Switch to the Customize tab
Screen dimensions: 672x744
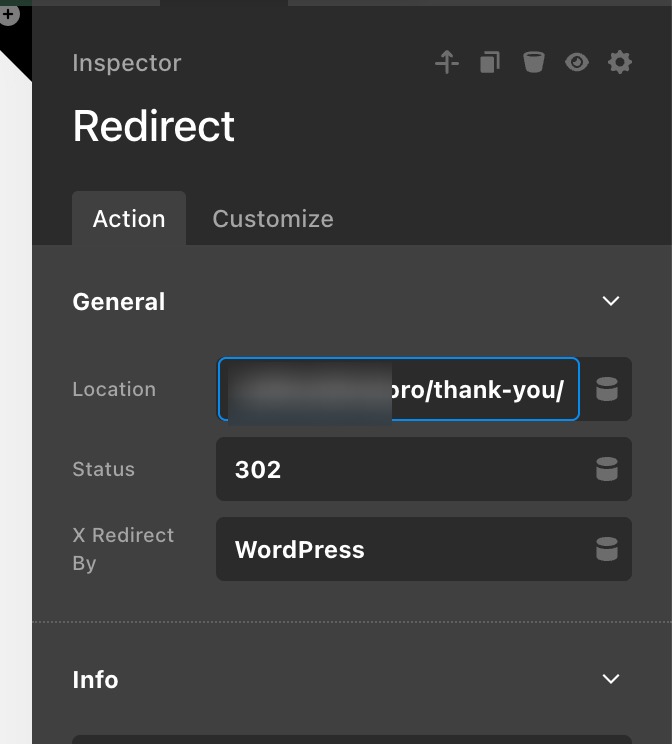coord(273,219)
